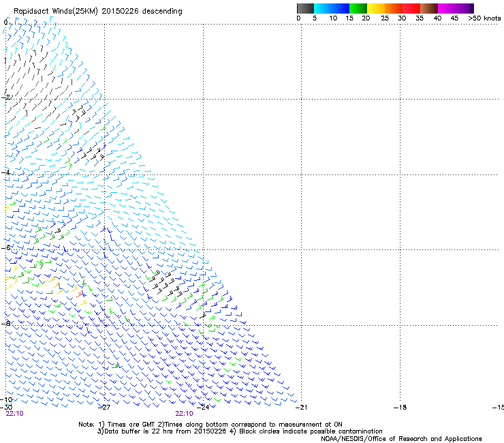This screenshot has width=504, height=443.
Task: Click the note line starting "Note: 1) Times are GMT"
Action: [x=210, y=425]
